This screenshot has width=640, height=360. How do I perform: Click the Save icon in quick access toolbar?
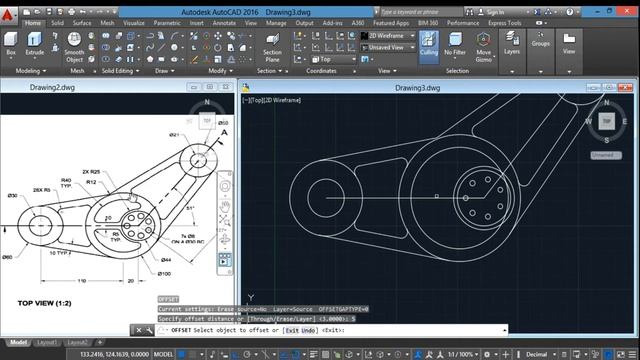tap(49, 12)
